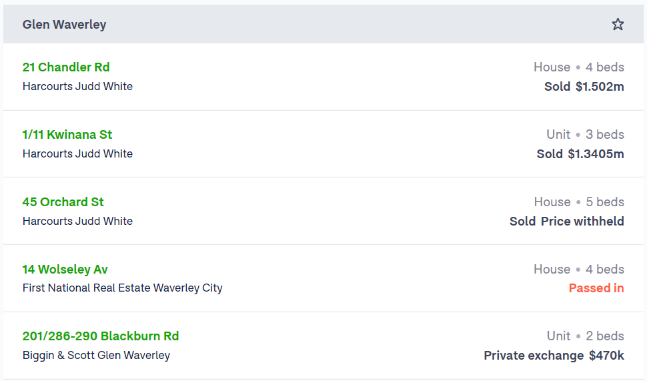Screen dimensions: 647x381
Task: Click Harcourts Judd White under Chandler Rd
Action: [78, 86]
